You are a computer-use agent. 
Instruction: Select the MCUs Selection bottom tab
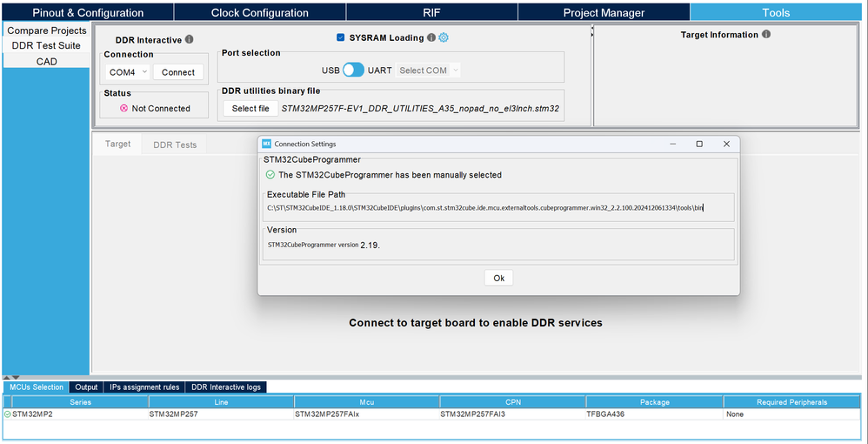pyautogui.click(x=37, y=387)
